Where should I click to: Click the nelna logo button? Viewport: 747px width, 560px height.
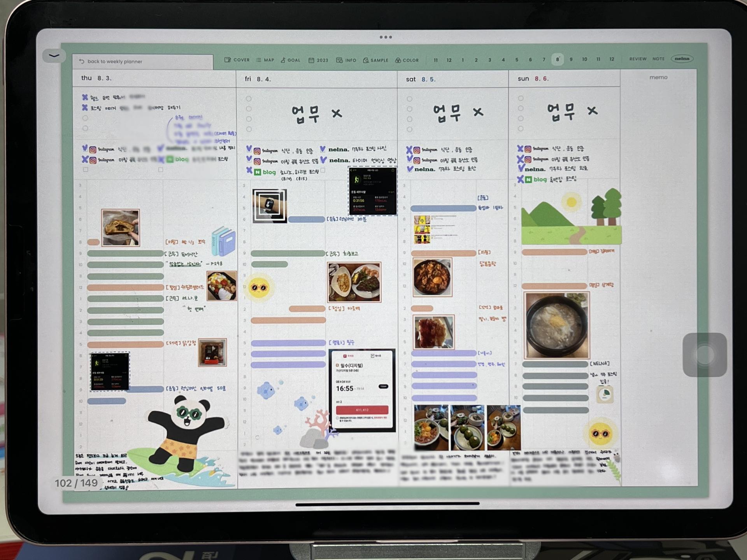tap(682, 59)
